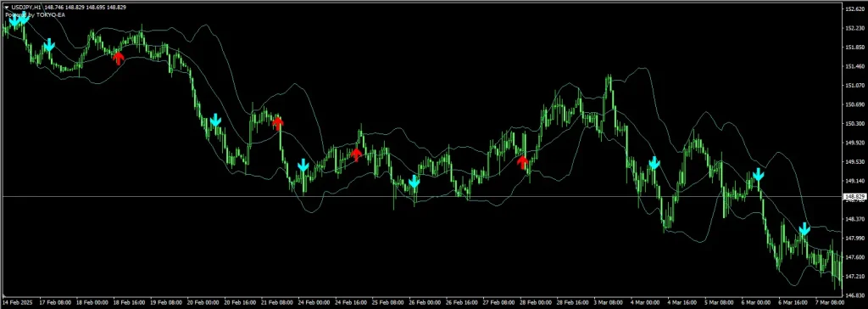Click the 151.070 price scale label

(x=855, y=86)
